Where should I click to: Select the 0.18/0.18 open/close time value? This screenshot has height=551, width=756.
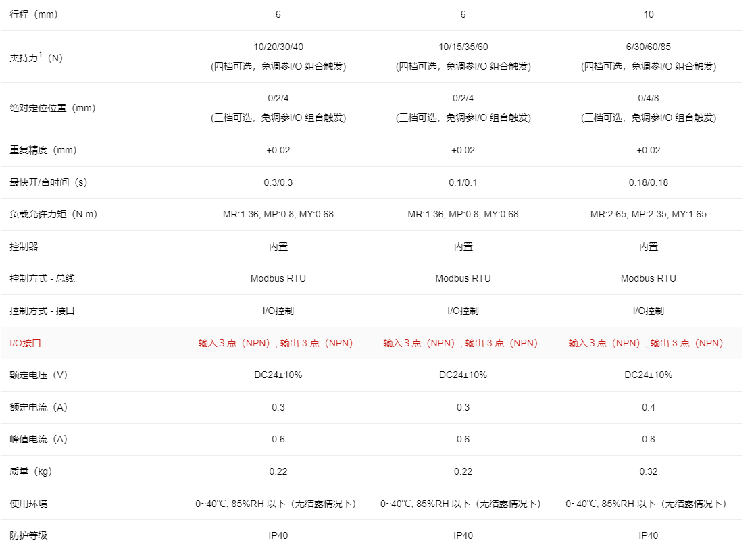[648, 182]
